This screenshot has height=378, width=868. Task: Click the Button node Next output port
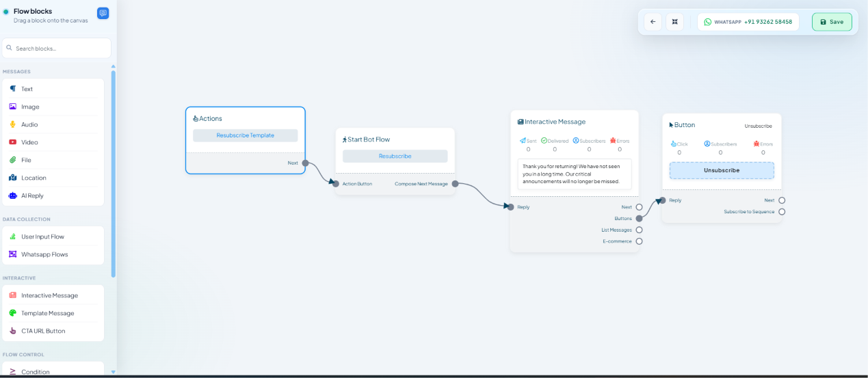tap(782, 200)
